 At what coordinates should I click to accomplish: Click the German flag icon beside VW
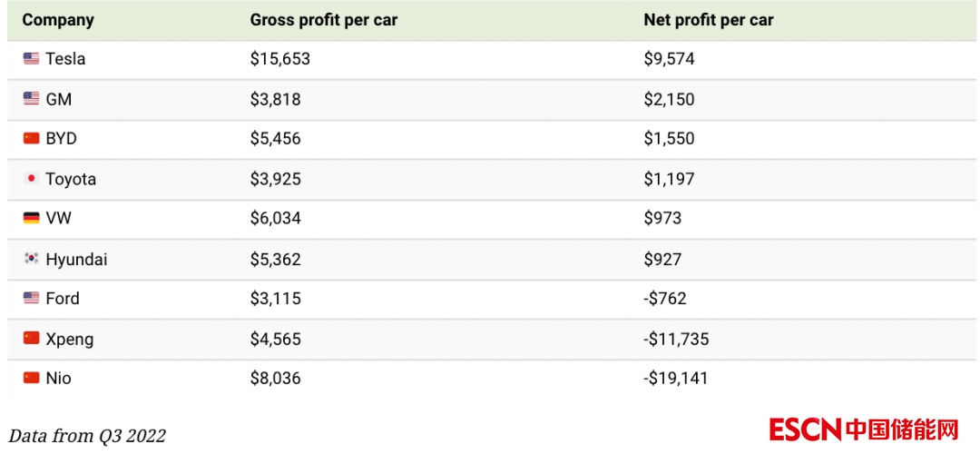(x=32, y=218)
